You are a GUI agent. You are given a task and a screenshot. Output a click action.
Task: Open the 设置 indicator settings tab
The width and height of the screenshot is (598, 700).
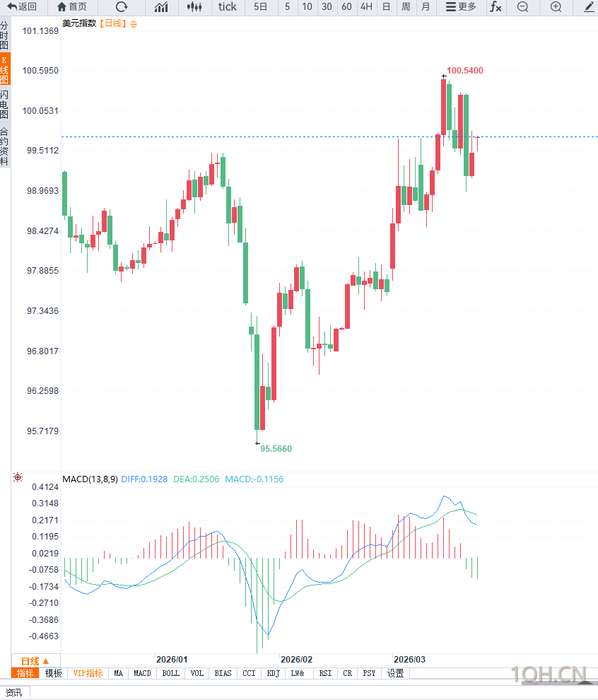(x=395, y=673)
